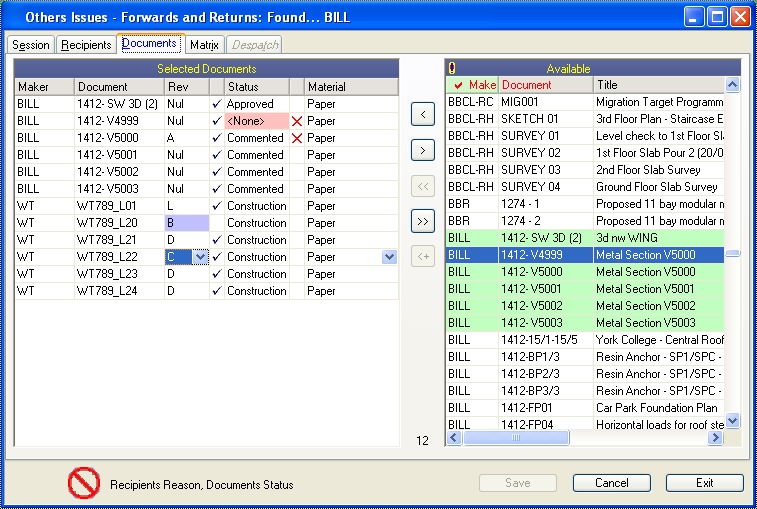
Task: Toggle the check mark for 1412-V5001 row
Action: coord(217,155)
